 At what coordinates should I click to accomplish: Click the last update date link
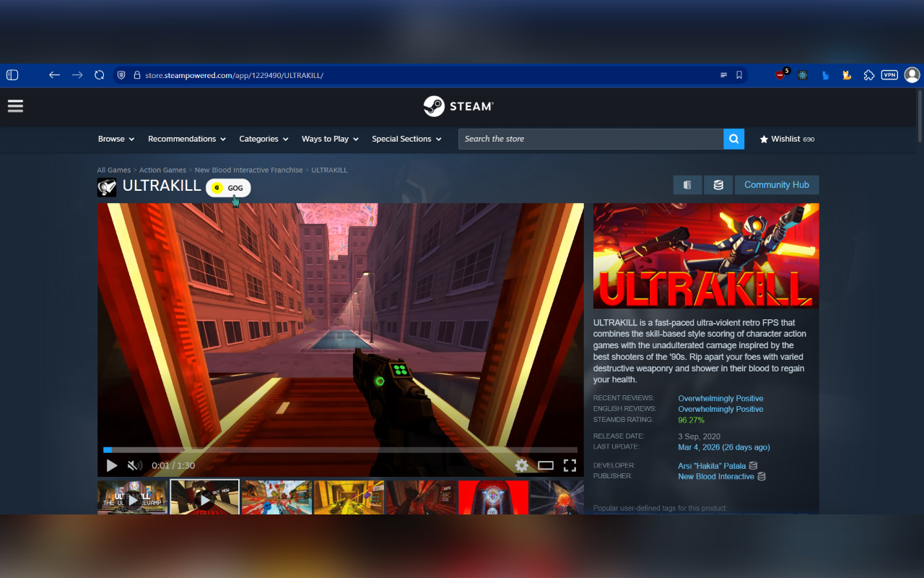click(724, 447)
